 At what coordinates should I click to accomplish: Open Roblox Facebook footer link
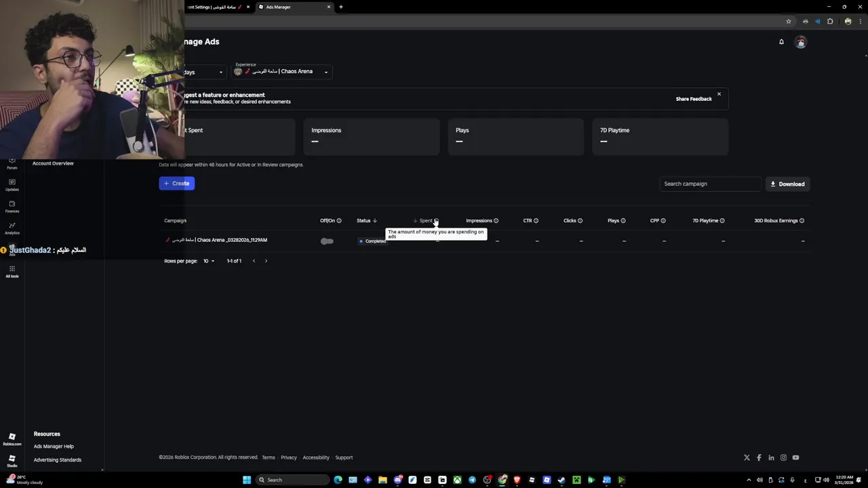(759, 457)
